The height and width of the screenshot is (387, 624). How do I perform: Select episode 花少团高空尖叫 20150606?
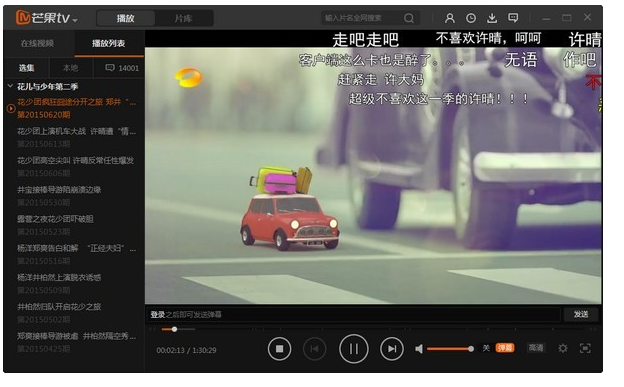tap(76, 166)
